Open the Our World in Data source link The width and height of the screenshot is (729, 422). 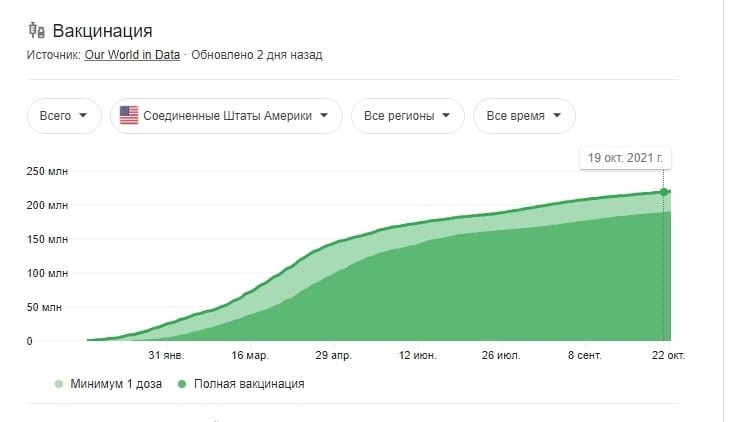132,55
